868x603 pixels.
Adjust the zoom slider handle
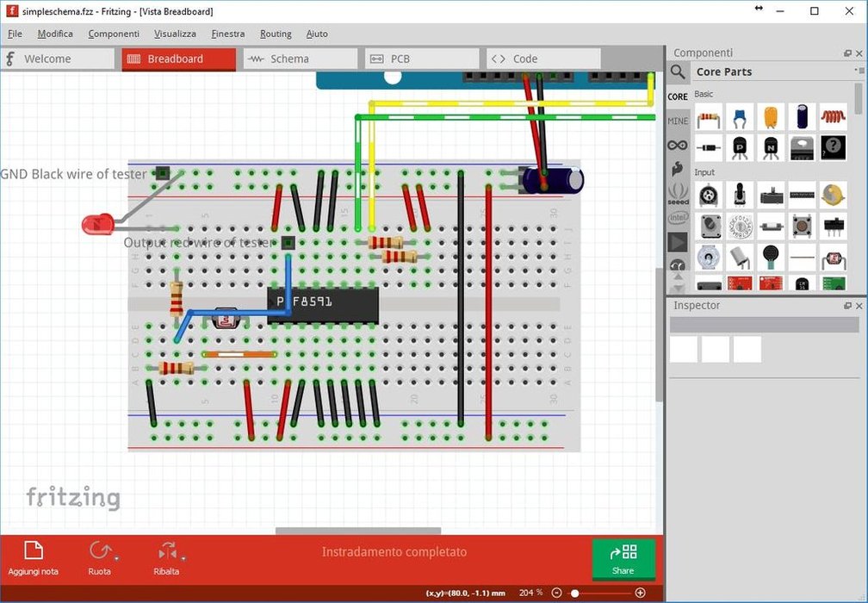pos(575,593)
